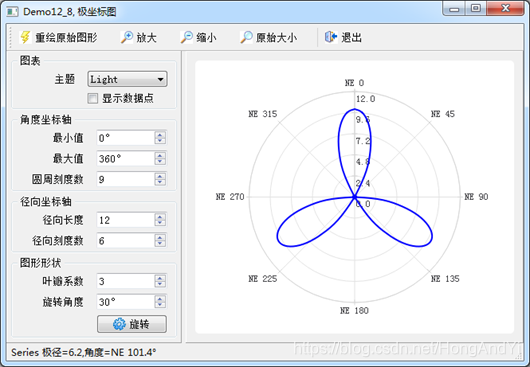Maximize the Demo12_8 window
Viewport: 530px width, 367px height.
[476, 8]
